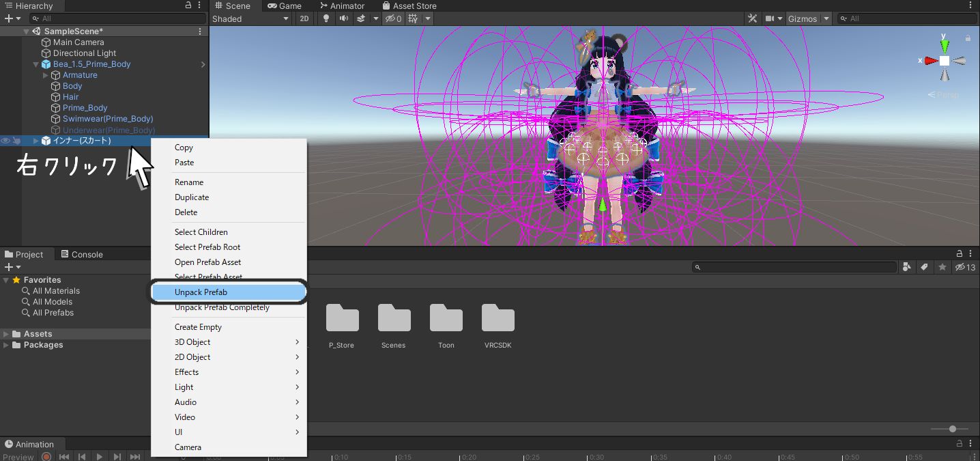Image resolution: width=980 pixels, height=461 pixels.
Task: Open All Prefabs under Favorites
Action: click(53, 313)
